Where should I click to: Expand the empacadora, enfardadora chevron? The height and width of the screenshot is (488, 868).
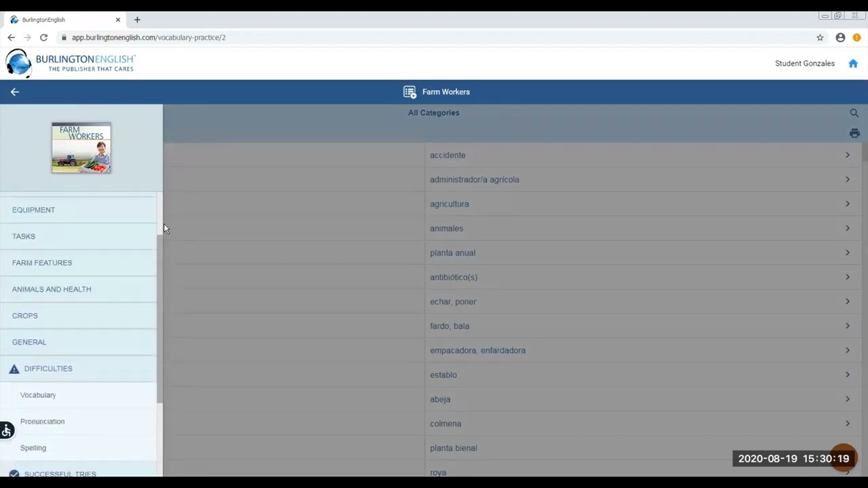pos(847,350)
